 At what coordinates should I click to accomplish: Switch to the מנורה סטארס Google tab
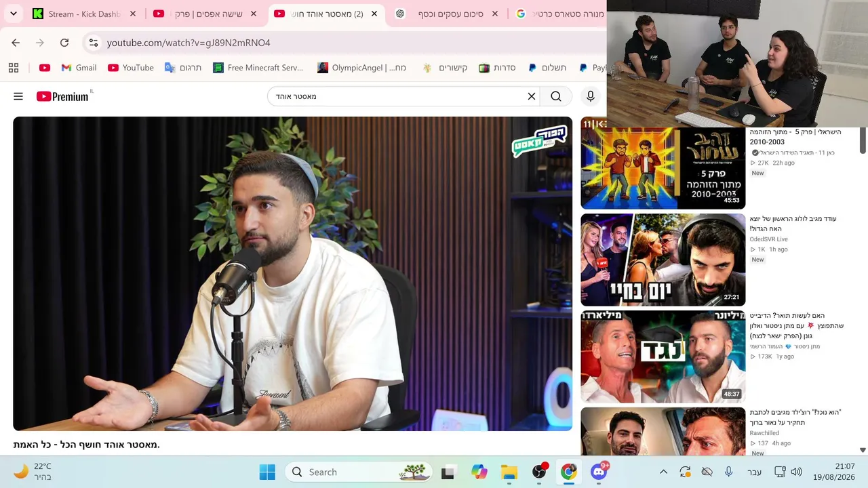tap(559, 14)
